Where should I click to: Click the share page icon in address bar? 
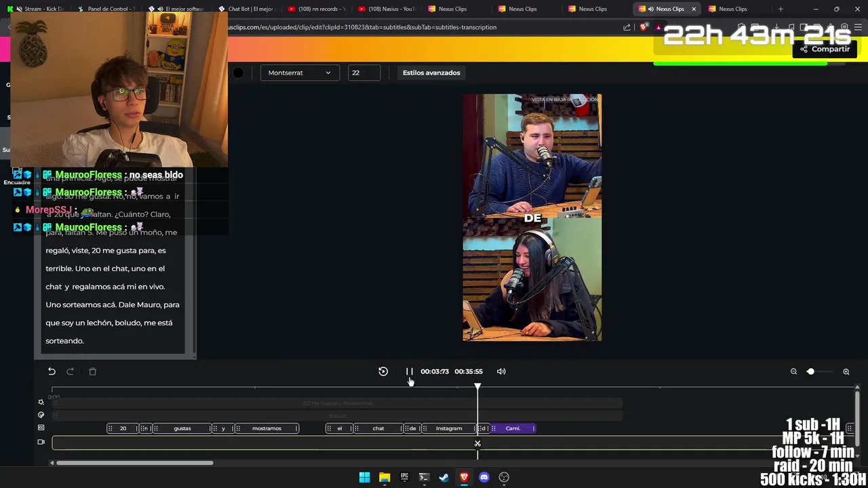(627, 27)
